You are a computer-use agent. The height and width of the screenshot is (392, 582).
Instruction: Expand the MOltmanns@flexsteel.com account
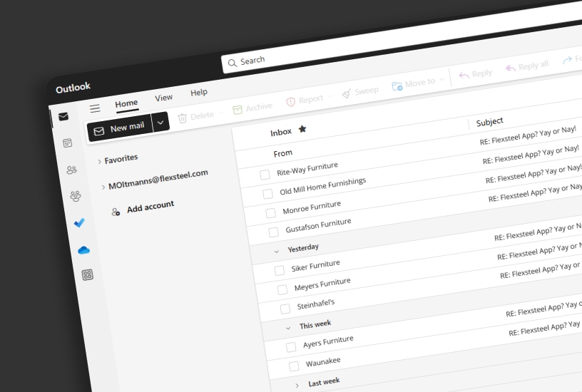(103, 187)
